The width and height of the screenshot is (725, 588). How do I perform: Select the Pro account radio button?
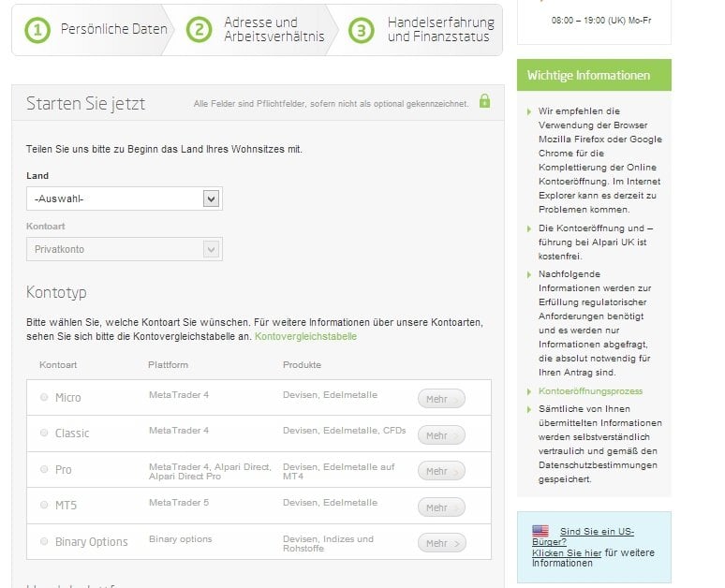[x=44, y=469]
